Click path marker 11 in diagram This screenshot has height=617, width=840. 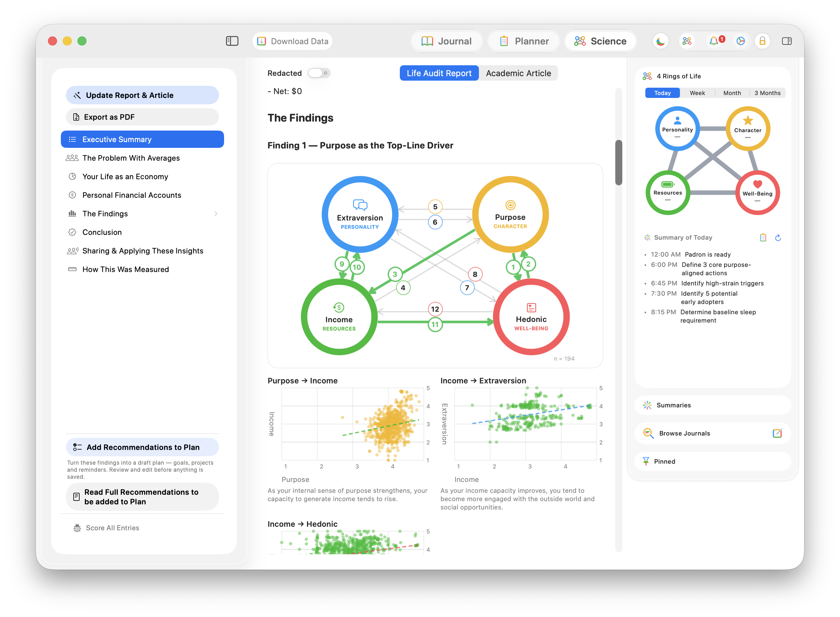[x=435, y=325]
